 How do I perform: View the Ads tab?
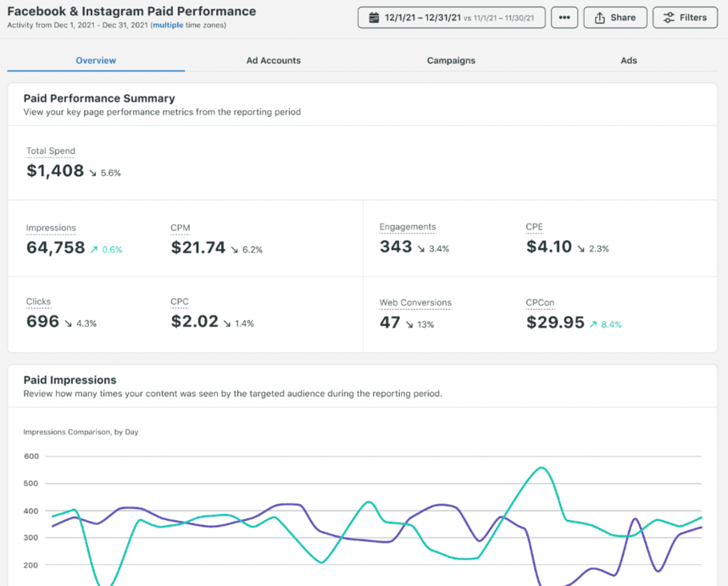coord(628,60)
